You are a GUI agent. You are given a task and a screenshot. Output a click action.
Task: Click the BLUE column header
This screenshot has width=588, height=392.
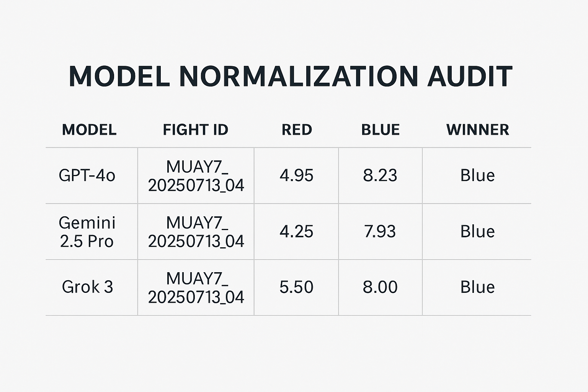click(x=380, y=130)
